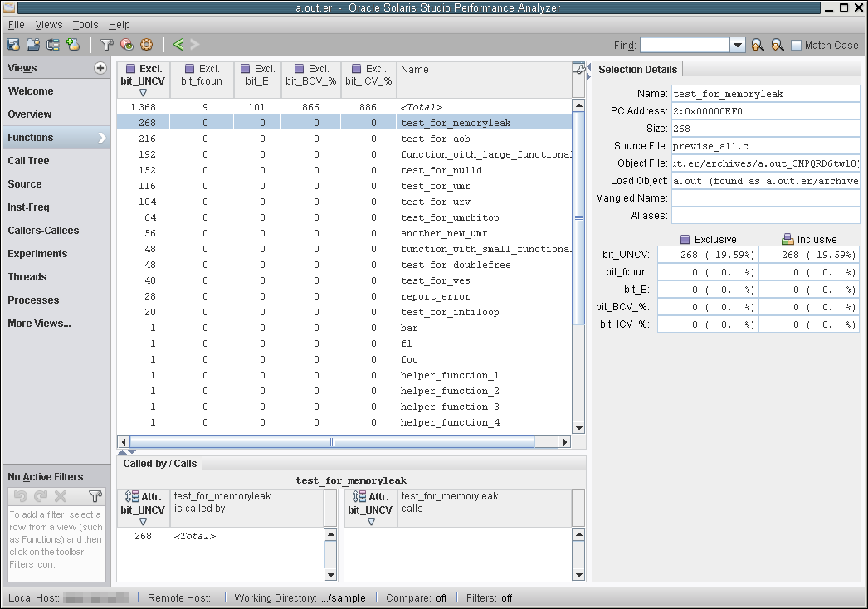
Task: Open the Find field dropdown arrow
Action: pyautogui.click(x=738, y=46)
